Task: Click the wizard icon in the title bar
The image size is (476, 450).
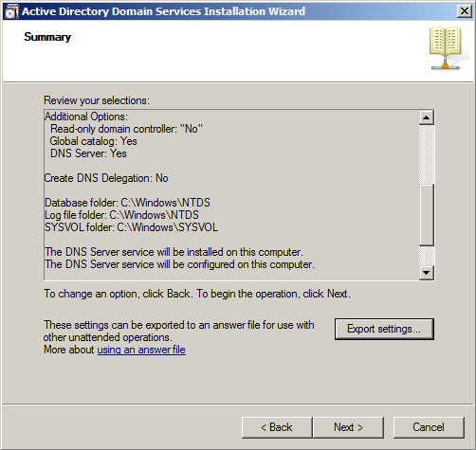Action: coord(11,11)
